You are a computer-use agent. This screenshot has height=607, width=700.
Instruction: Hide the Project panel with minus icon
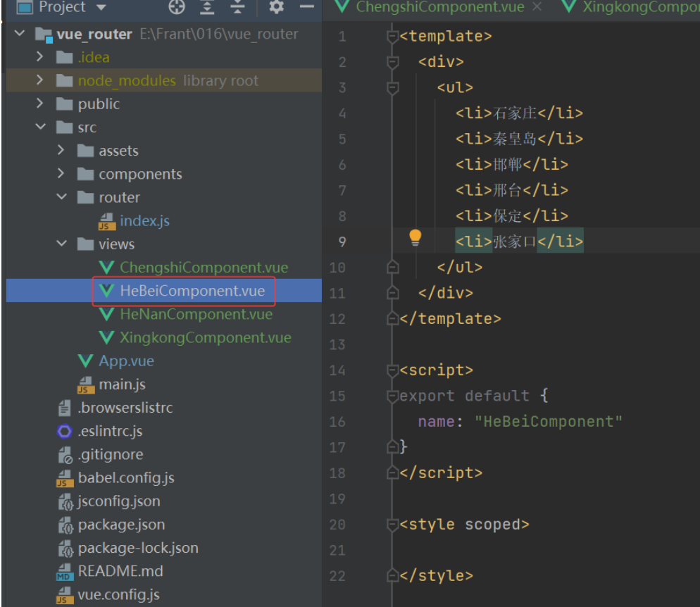[x=307, y=7]
